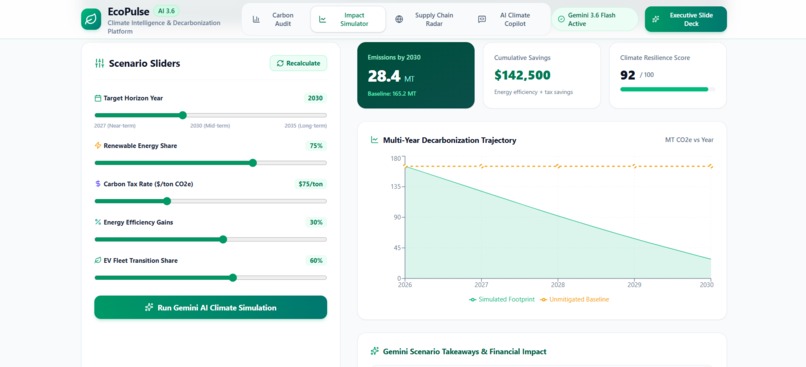This screenshot has height=367, width=806.
Task: Click the 2035 (Long-term) slider label
Action: coord(306,126)
